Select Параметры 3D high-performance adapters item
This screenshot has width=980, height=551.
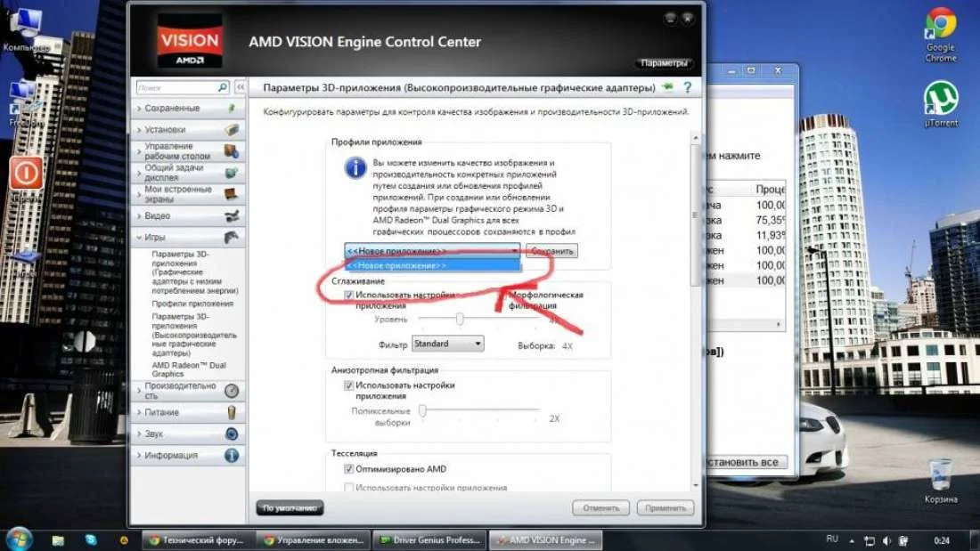point(194,335)
